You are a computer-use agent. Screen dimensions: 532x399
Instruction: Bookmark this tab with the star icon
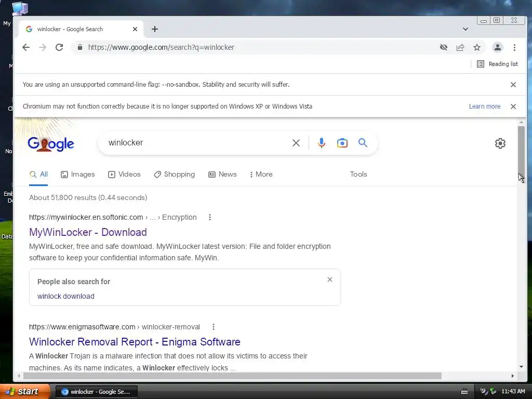[477, 47]
